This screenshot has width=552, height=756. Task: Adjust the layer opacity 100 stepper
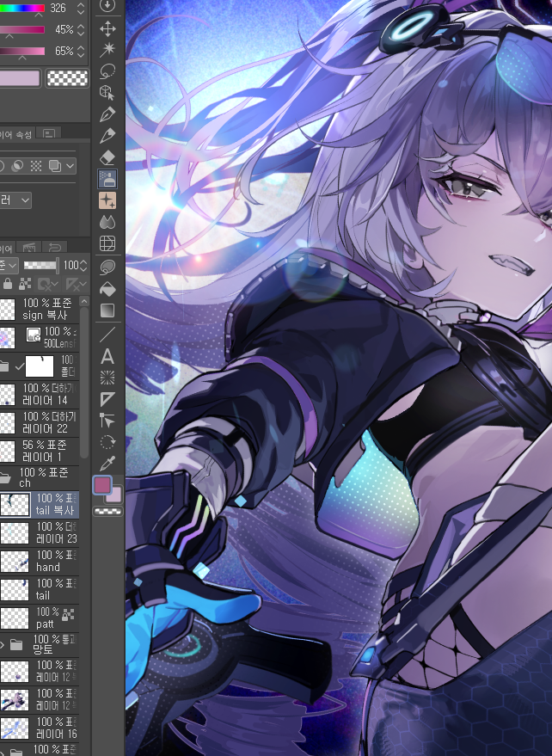pyautogui.click(x=84, y=265)
